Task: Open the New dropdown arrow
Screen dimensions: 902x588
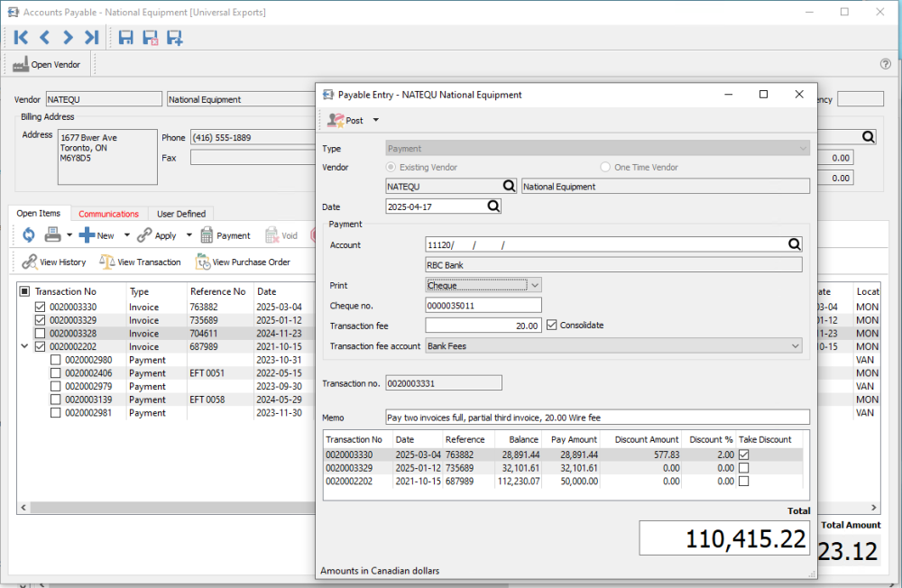Action: [126, 234]
